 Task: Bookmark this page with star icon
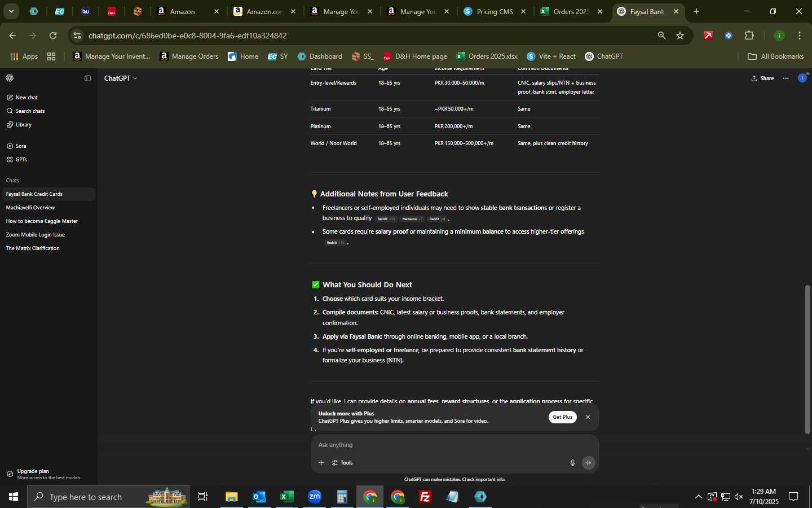pyautogui.click(x=680, y=36)
